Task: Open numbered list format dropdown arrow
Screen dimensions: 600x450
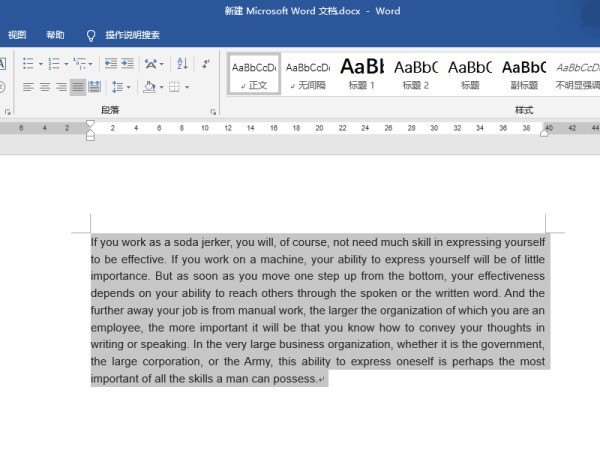Action: click(66, 64)
